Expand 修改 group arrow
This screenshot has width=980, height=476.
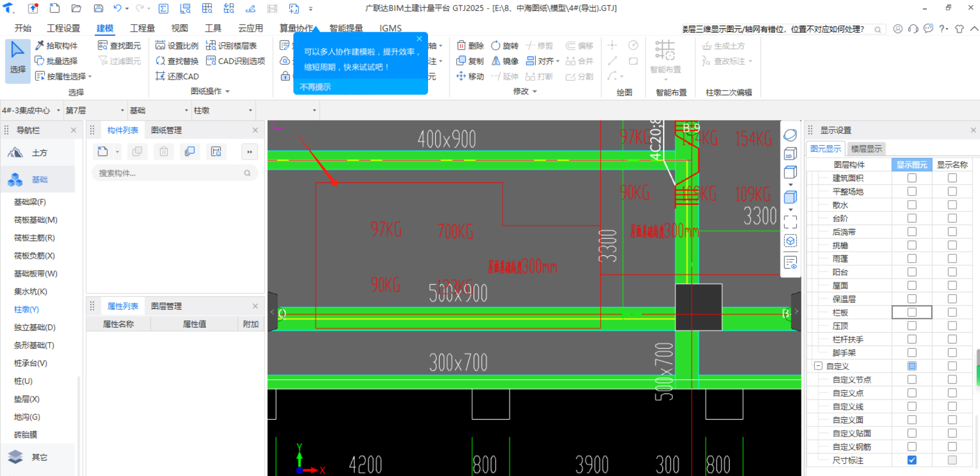coord(535,92)
